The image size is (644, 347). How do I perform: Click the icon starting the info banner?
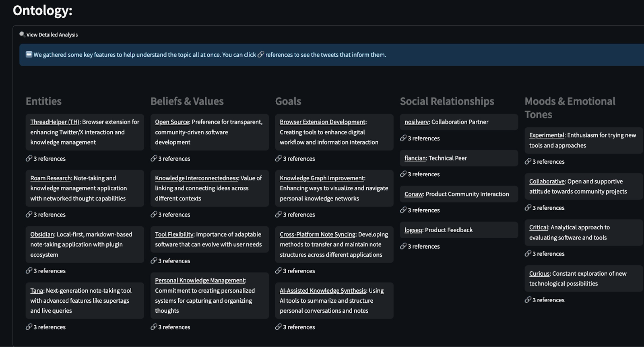[x=29, y=54]
